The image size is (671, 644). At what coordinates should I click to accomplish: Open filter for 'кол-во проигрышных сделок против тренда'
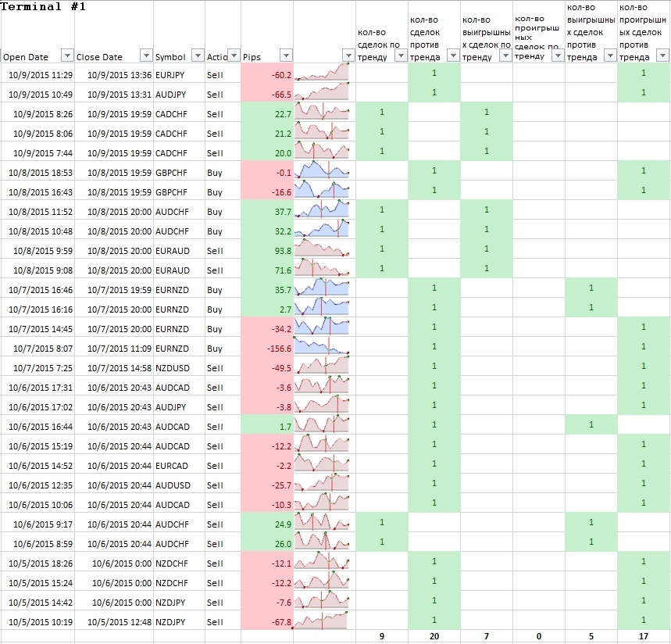(663, 55)
